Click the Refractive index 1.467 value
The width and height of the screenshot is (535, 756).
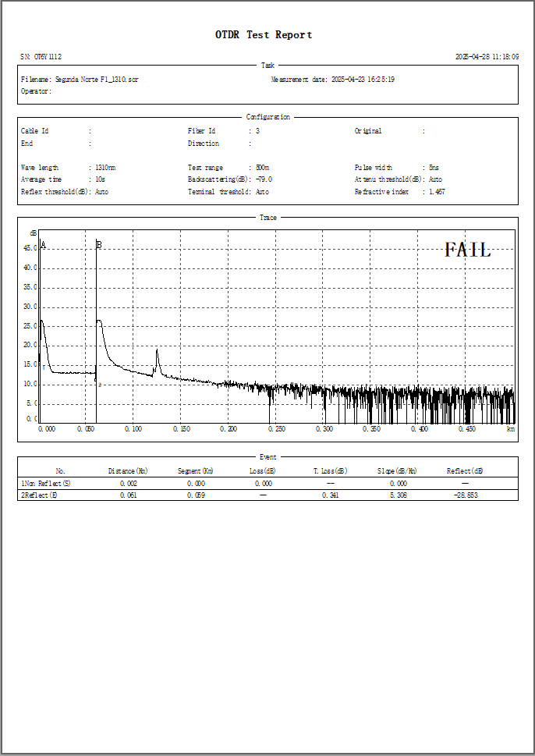point(437,192)
